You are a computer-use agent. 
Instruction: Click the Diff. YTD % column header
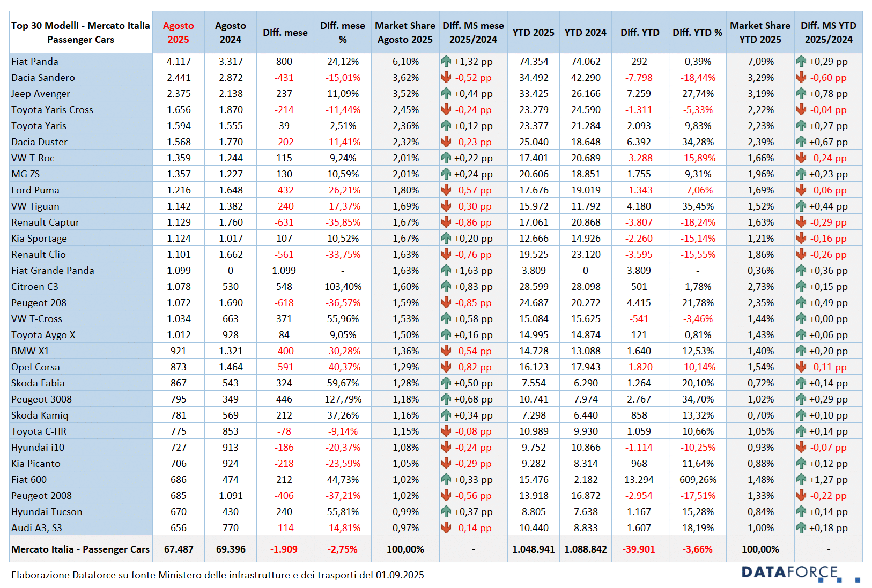pyautogui.click(x=697, y=32)
